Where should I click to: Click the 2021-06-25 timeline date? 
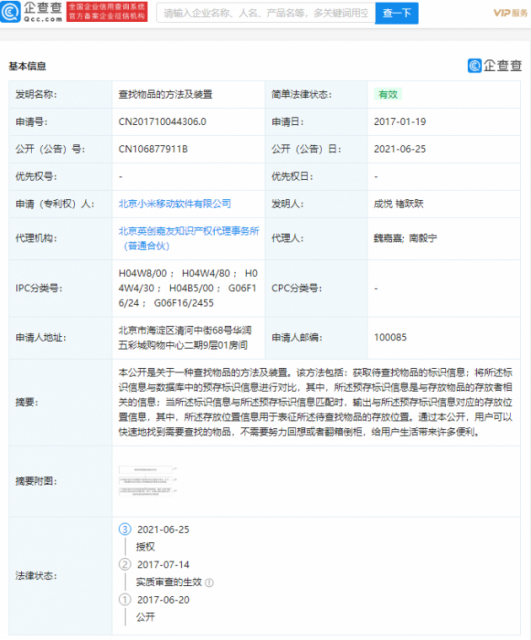click(163, 529)
